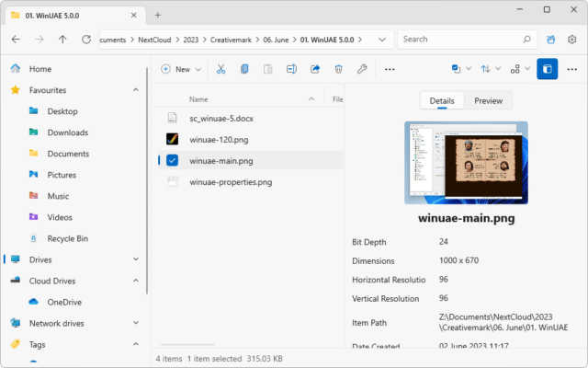The width and height of the screenshot is (588, 368).
Task: Go forward with the forward arrow
Action: tap(40, 40)
